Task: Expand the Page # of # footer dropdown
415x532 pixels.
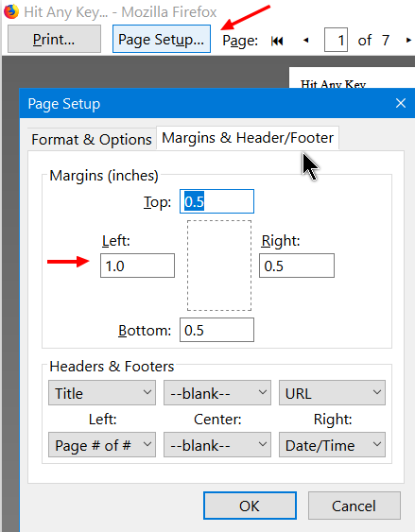Action: pyautogui.click(x=102, y=445)
